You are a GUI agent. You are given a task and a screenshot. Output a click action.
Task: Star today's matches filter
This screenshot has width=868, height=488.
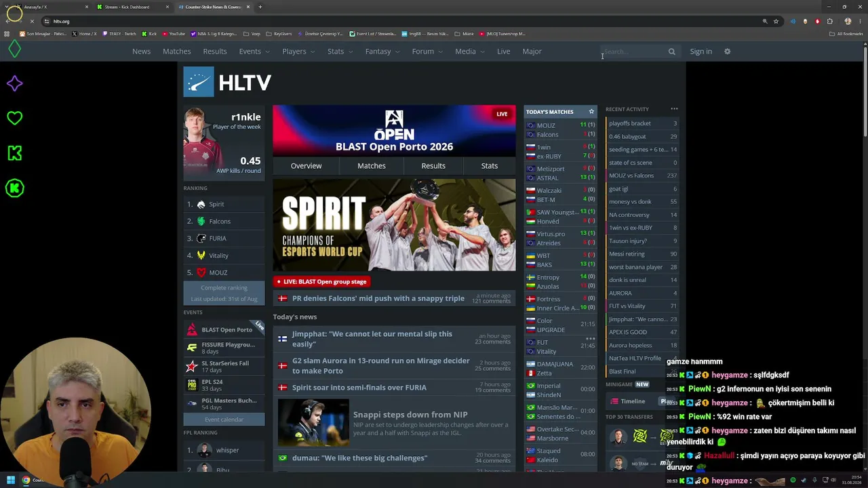coord(591,112)
